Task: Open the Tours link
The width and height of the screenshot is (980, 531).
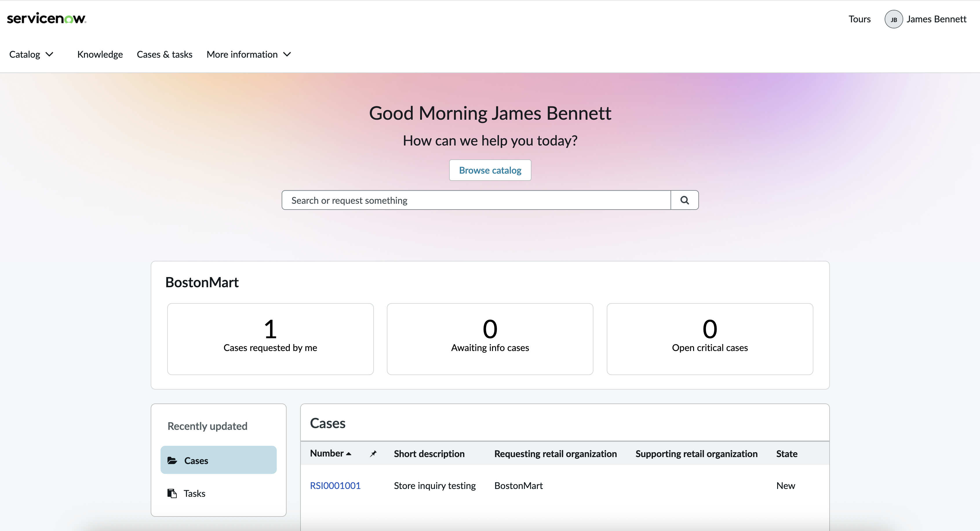Action: coord(859,19)
